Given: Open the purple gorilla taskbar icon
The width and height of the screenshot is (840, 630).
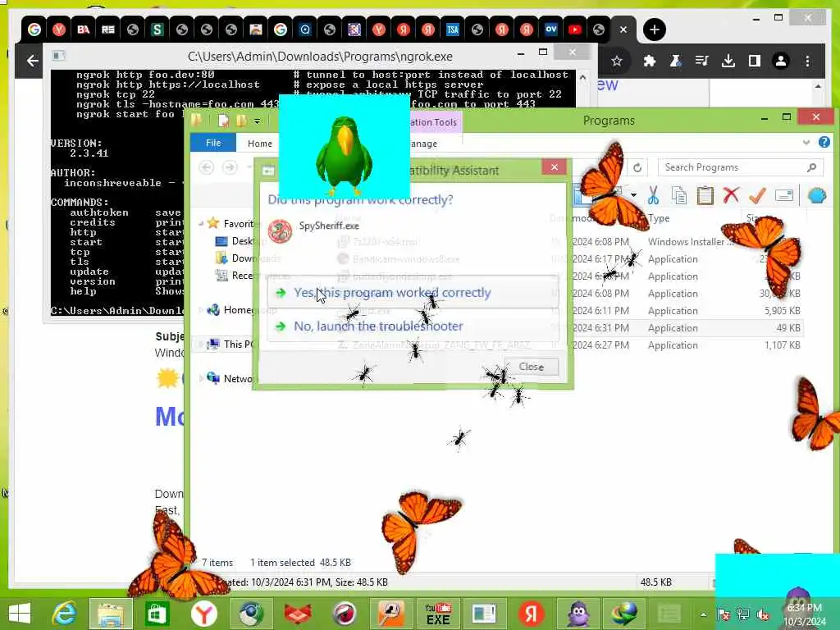Looking at the screenshot, I should tap(577, 614).
